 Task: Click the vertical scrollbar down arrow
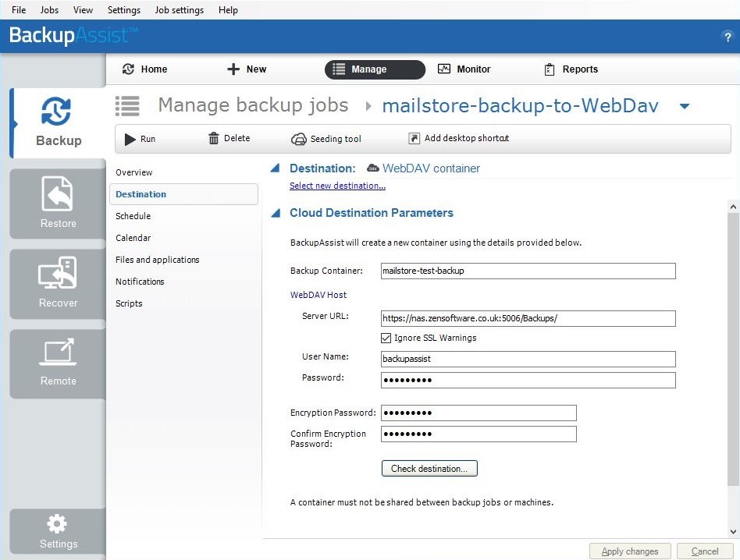pos(733,532)
